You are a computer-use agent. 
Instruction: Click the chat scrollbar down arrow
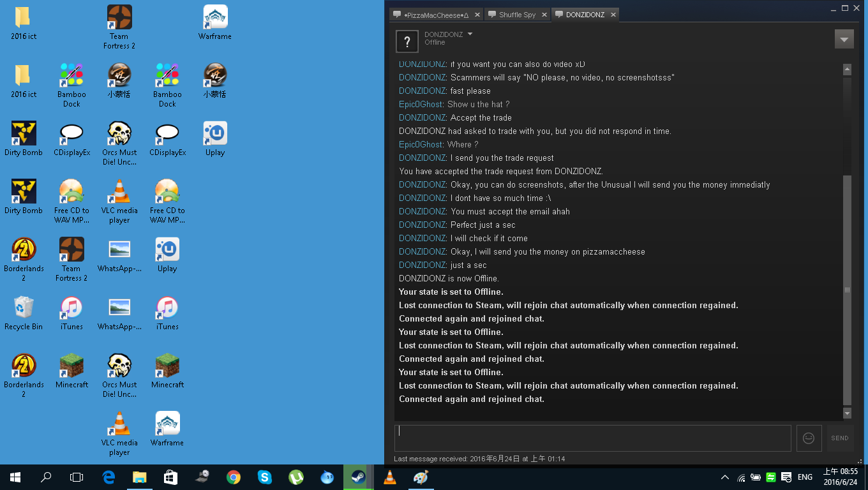(847, 413)
